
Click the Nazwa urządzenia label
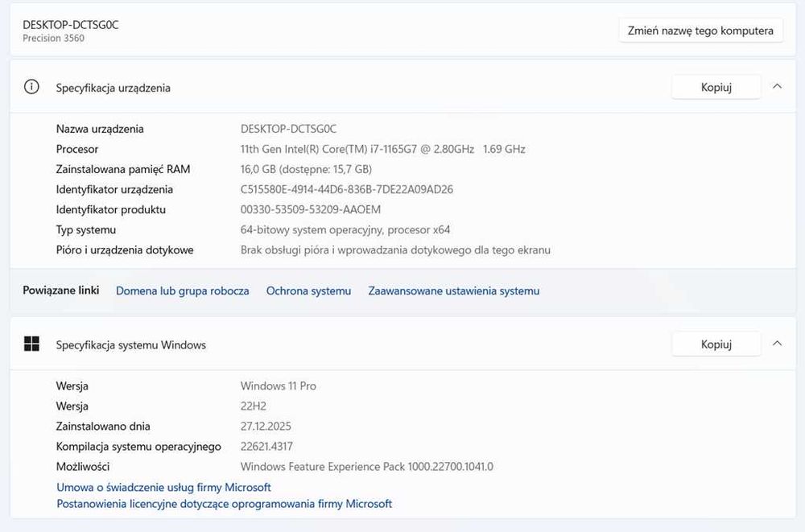pos(100,129)
